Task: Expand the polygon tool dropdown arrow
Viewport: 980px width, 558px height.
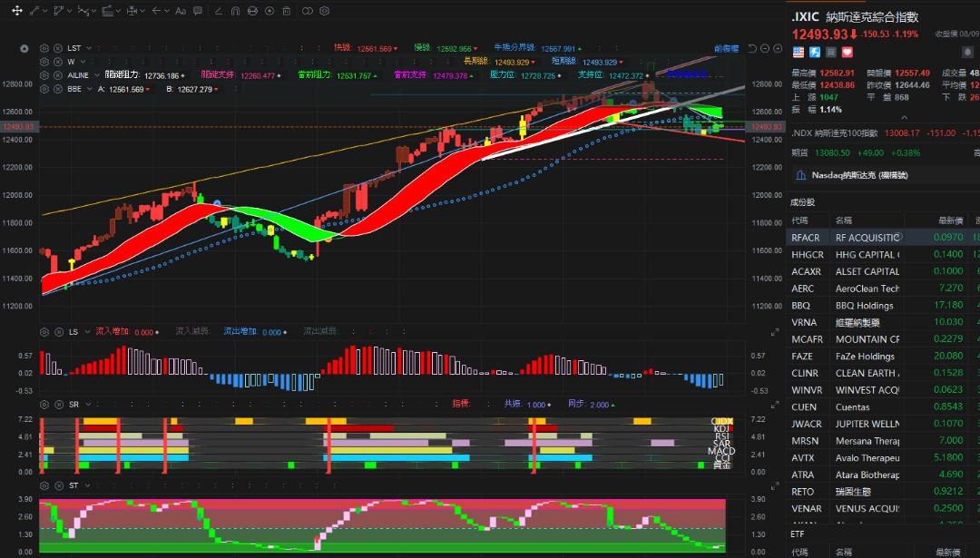Action: [x=69, y=11]
